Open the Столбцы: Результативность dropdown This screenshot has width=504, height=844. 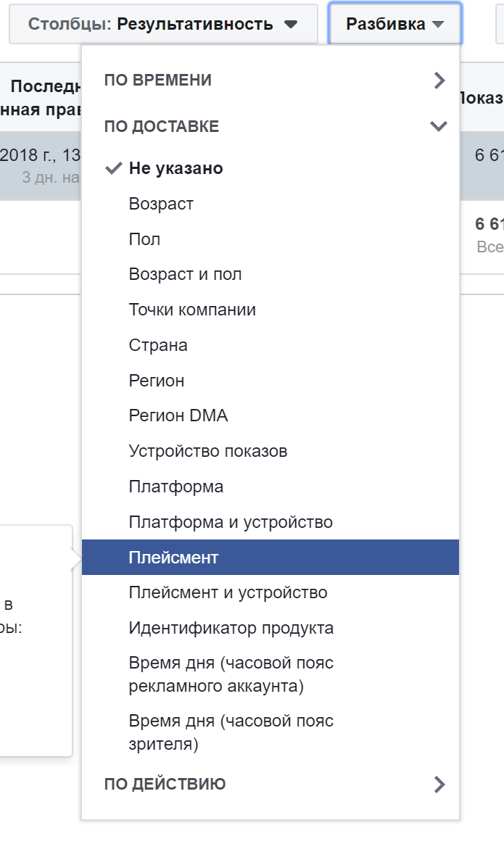163,24
